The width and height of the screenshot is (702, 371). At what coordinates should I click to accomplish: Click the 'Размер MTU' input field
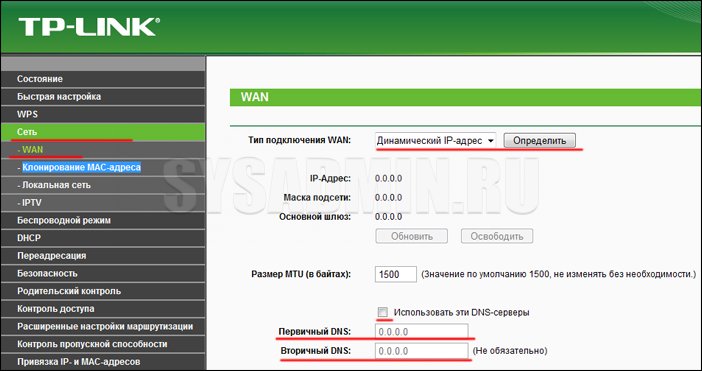pos(396,274)
